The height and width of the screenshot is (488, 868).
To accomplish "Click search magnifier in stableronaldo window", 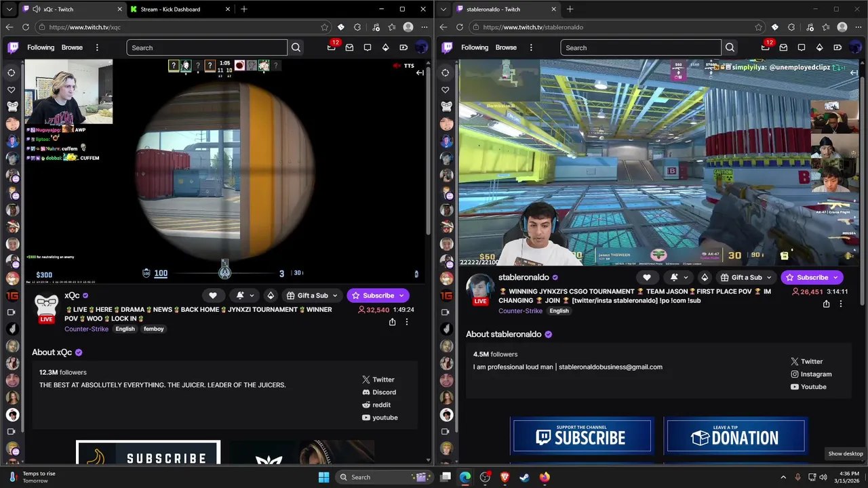I will (x=730, y=47).
